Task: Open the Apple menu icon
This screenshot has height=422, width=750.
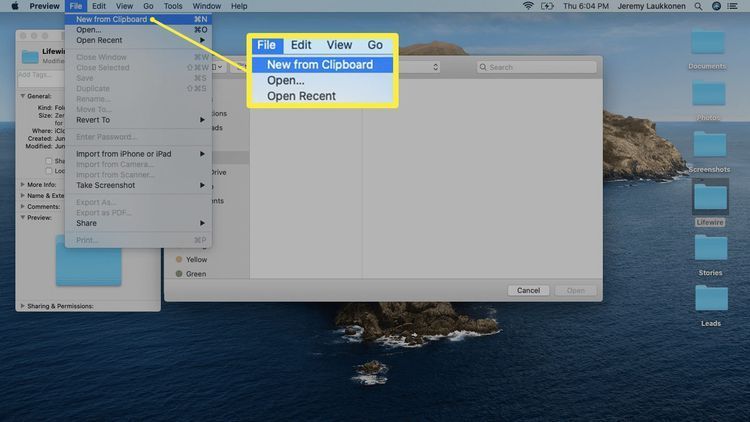Action: coord(15,6)
